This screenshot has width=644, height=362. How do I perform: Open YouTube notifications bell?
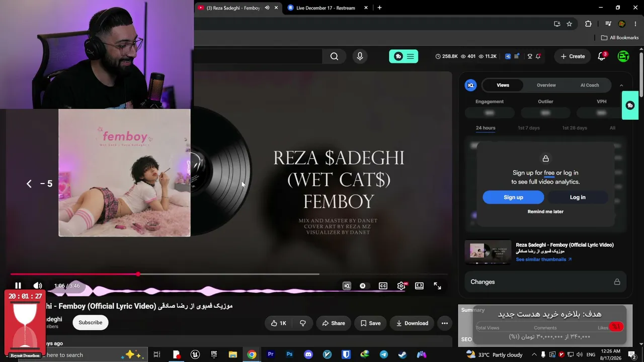point(602,56)
